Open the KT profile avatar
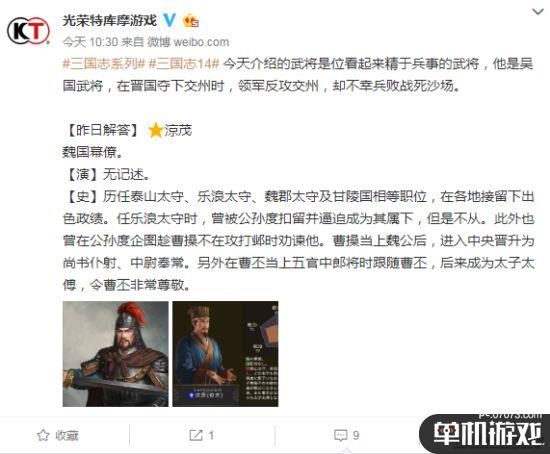The height and width of the screenshot is (454, 550). click(28, 31)
